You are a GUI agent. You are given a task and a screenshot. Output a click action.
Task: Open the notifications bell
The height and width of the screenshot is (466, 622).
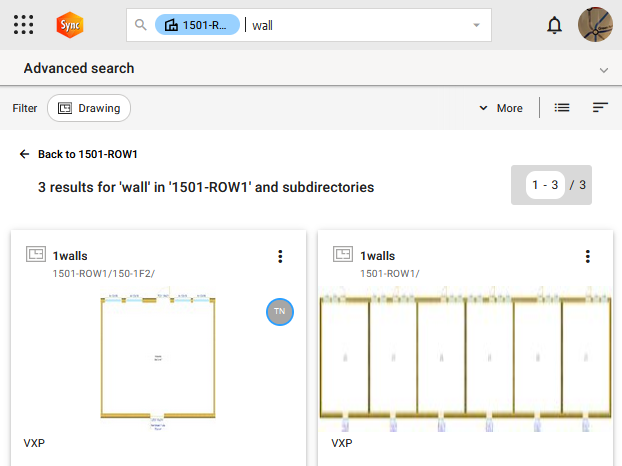(554, 25)
